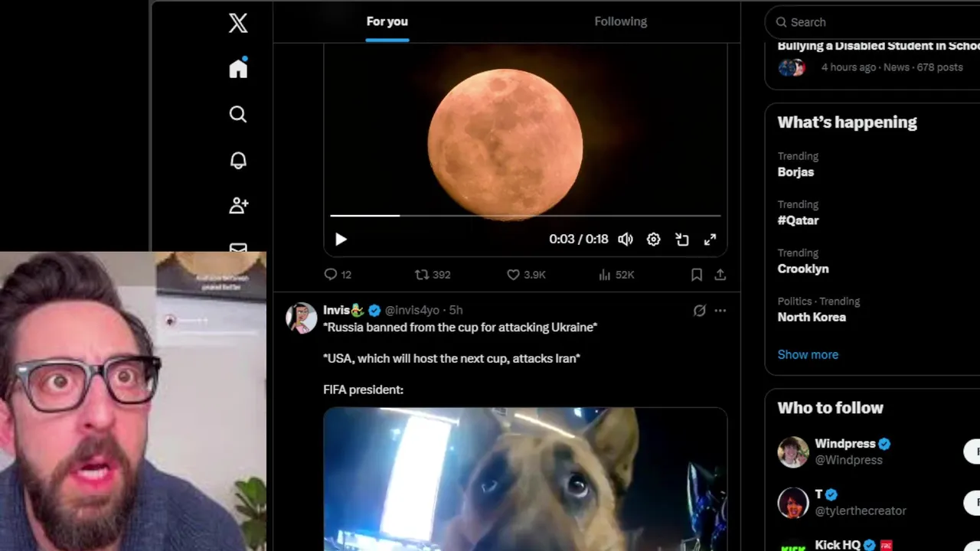Open the @tylerthecreator profile suggestion
The width and height of the screenshot is (980, 551).
point(861,510)
